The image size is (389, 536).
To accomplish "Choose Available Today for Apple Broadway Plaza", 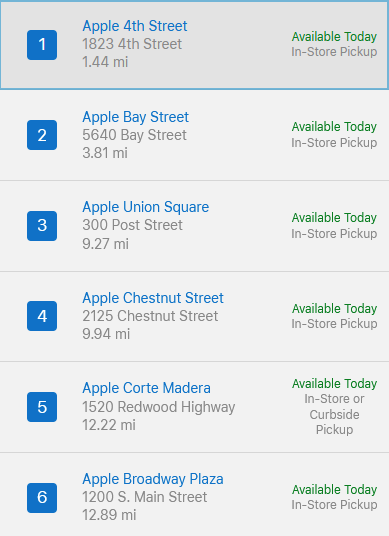I will point(334,490).
